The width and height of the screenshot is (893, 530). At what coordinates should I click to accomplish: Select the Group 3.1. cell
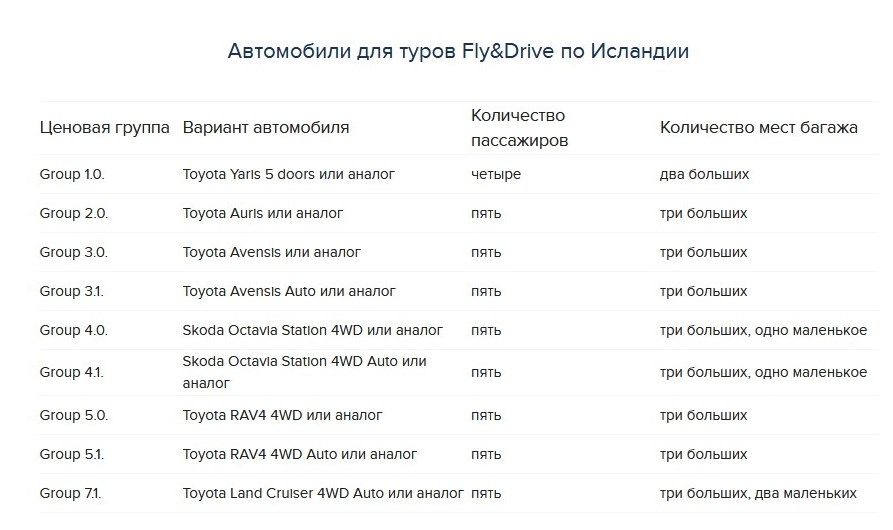[72, 291]
